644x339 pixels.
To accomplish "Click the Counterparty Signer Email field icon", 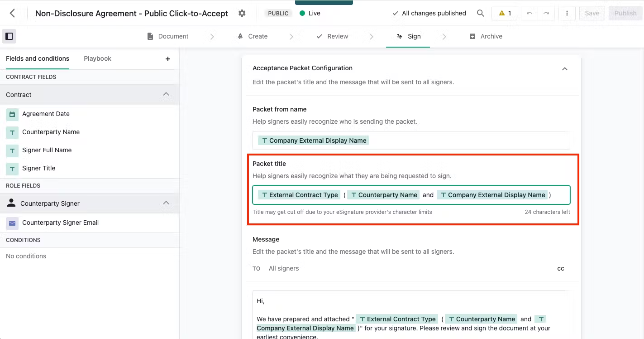I will click(x=12, y=223).
